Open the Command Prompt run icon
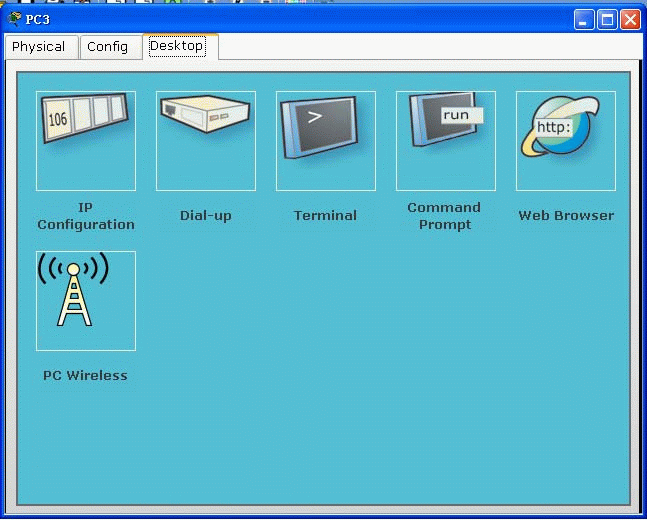The image size is (647, 520). point(446,141)
